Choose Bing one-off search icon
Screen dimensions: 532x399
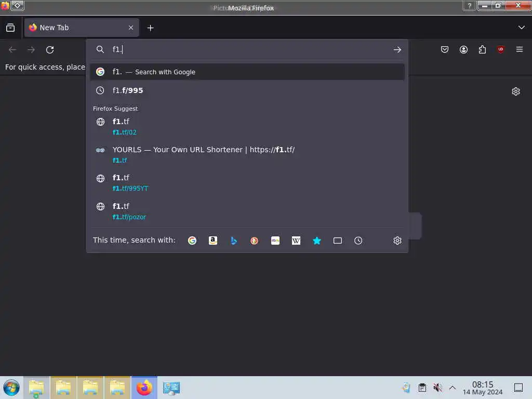[234, 241]
